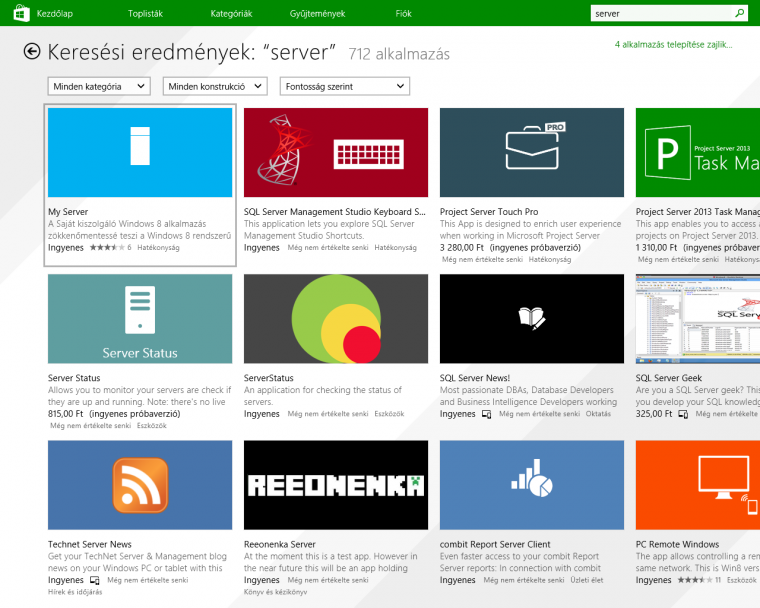Click the '712 alkalmazás' result count
The height and width of the screenshot is (608, 760).
(x=399, y=54)
